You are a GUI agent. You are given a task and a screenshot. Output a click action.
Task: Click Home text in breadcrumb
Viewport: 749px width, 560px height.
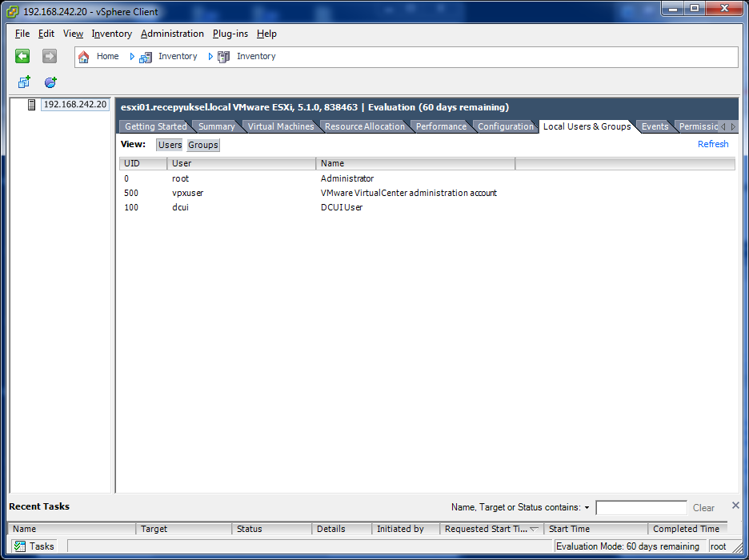107,56
